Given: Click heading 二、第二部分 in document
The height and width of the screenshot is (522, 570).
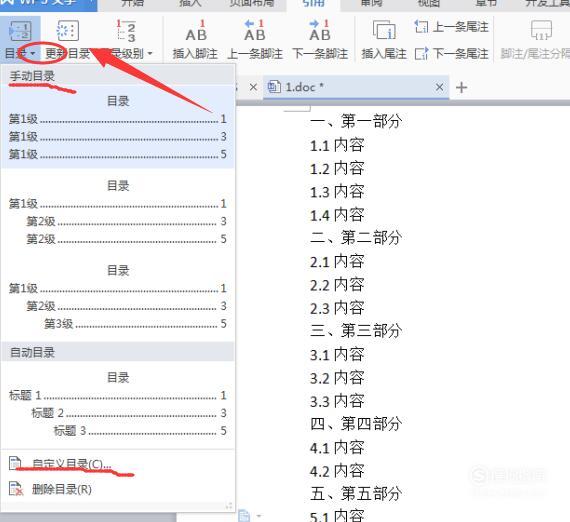Looking at the screenshot, I should click(x=356, y=238).
